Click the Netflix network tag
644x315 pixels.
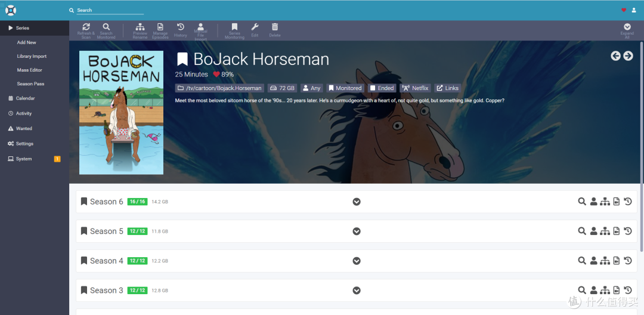coord(415,88)
